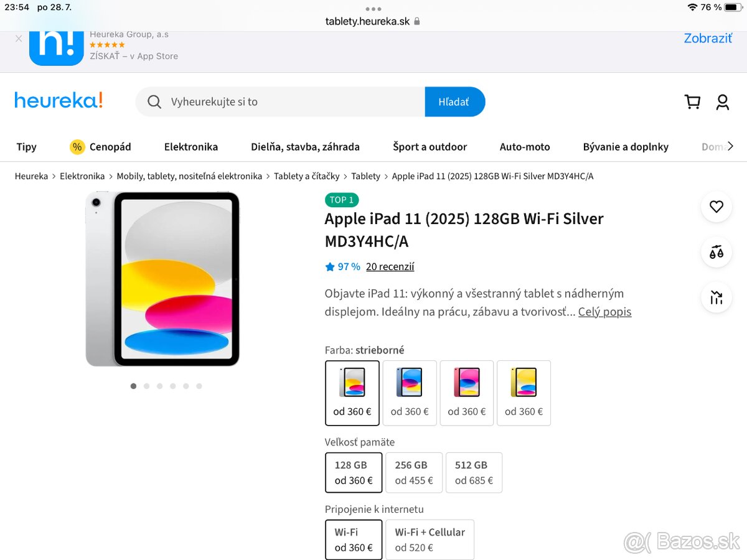This screenshot has height=560, width=747.
Task: Click the TOP 1 badge
Action: [x=342, y=200]
